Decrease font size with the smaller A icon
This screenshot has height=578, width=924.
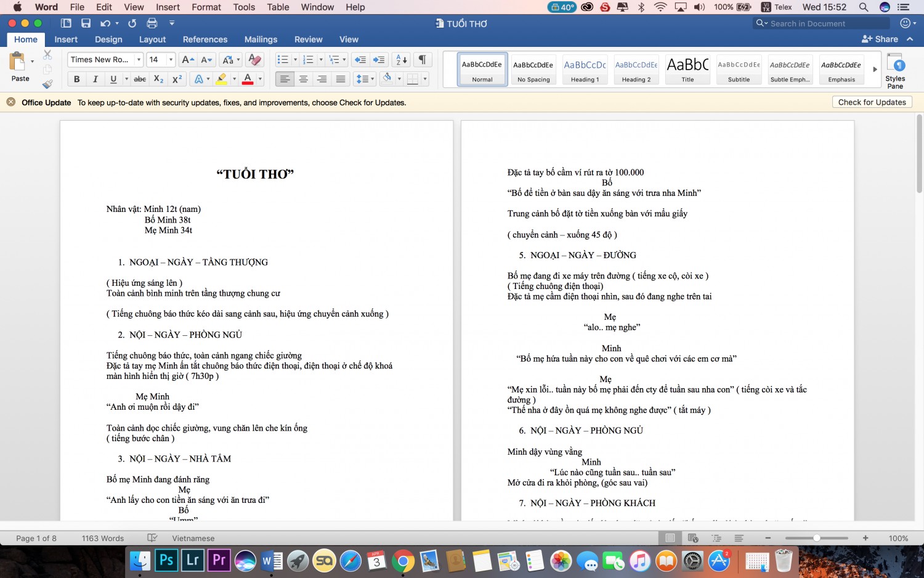click(x=207, y=60)
